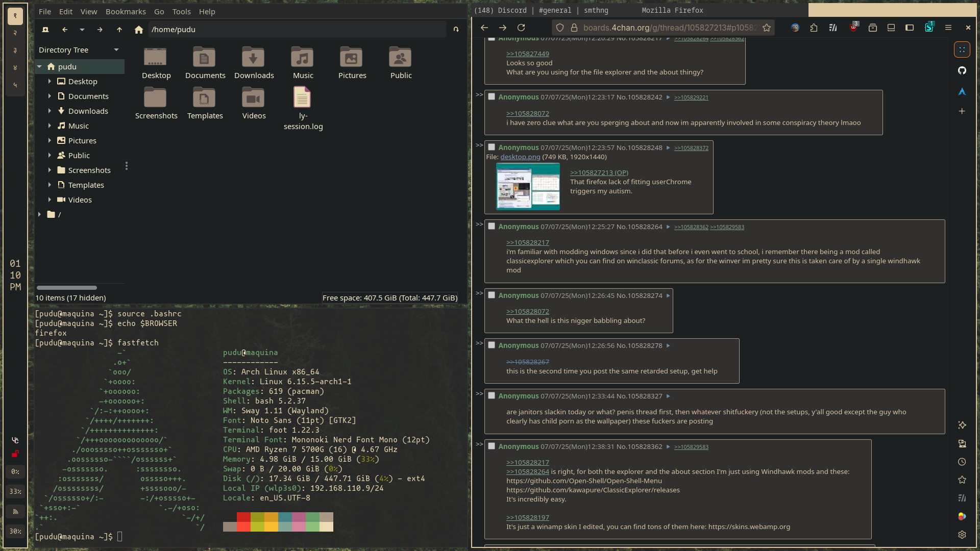Open the desktop.png file link

(x=520, y=157)
